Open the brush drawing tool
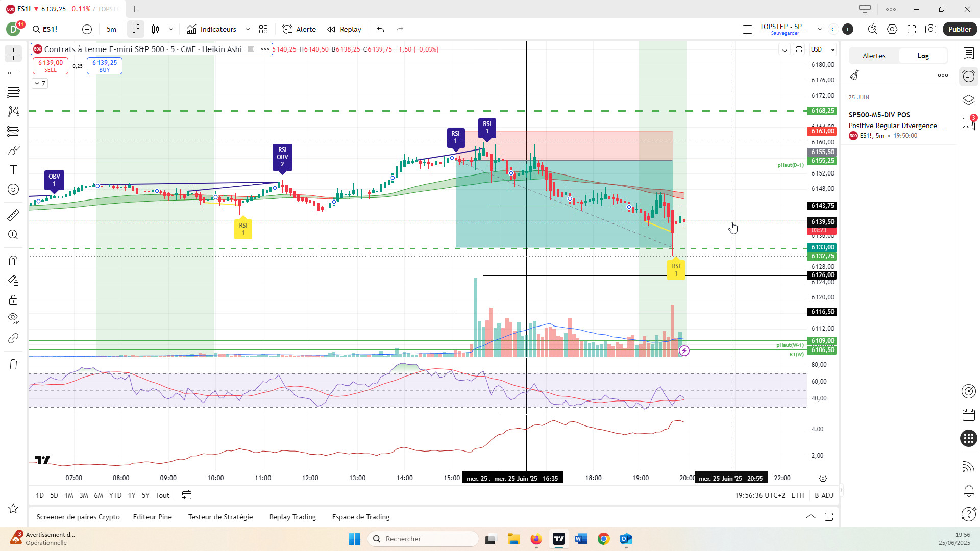This screenshot has height=551, width=980. coord(13,151)
